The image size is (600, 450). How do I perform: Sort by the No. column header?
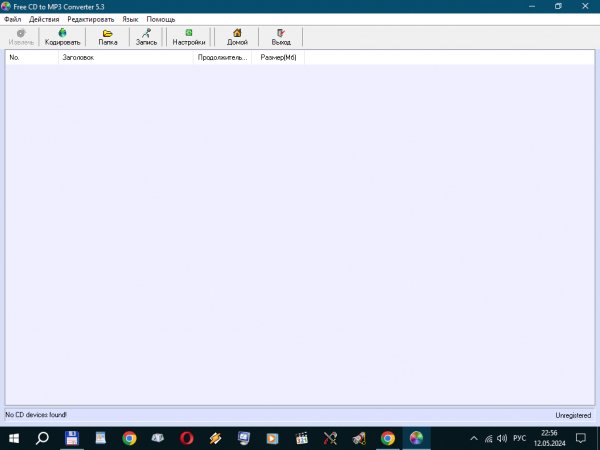pos(32,57)
